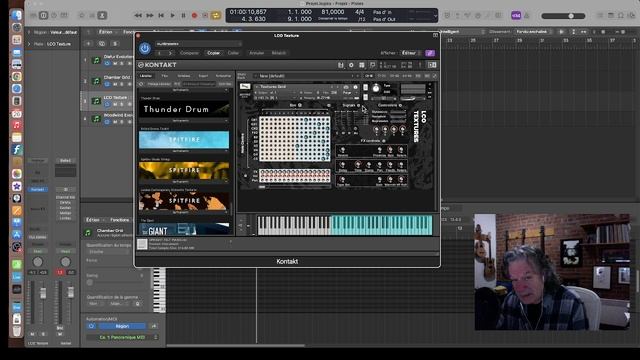This screenshot has width=640, height=360.
Task: Open Fonctions menu in piano roll editor
Action: point(120,220)
